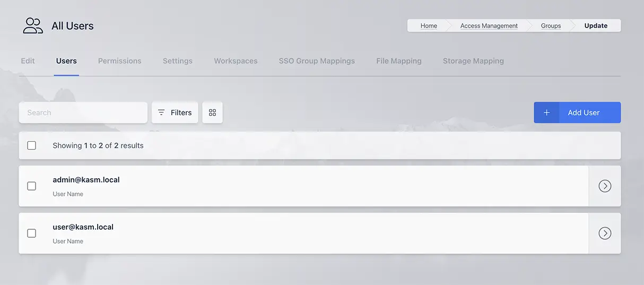The image size is (644, 285).
Task: Select the Workspaces tab
Action: click(x=236, y=61)
